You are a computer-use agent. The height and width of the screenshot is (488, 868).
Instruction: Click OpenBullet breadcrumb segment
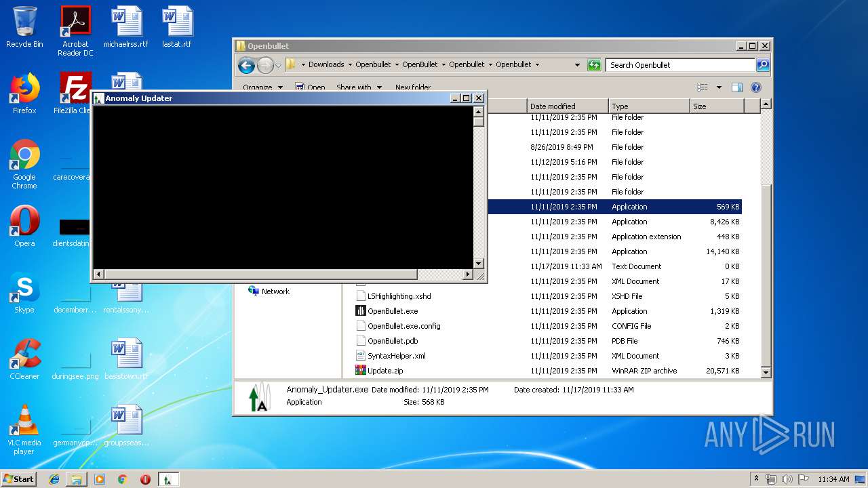420,65
